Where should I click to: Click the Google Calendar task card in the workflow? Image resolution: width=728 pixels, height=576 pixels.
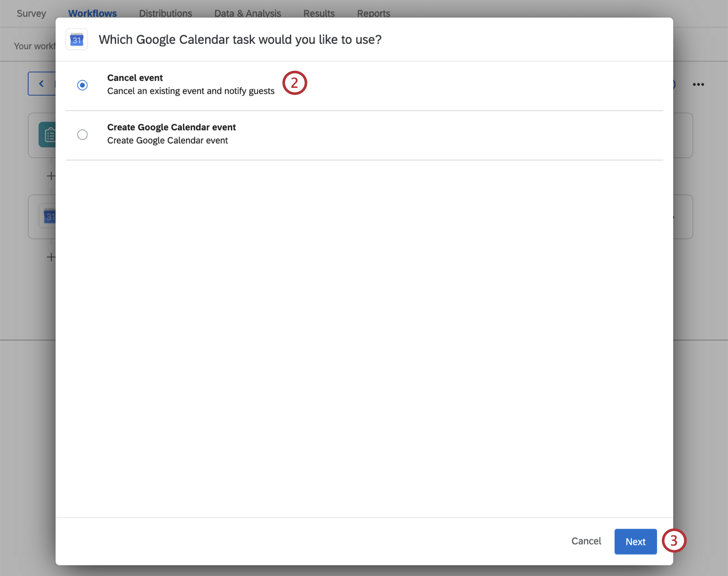[50, 216]
